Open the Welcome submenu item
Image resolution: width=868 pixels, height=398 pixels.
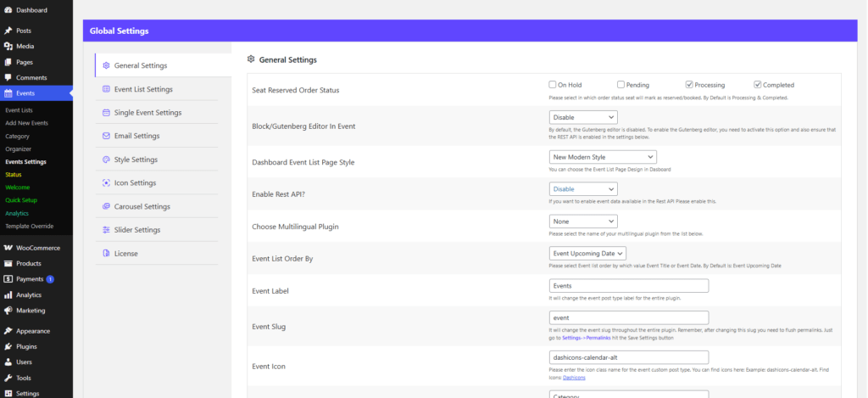click(18, 188)
